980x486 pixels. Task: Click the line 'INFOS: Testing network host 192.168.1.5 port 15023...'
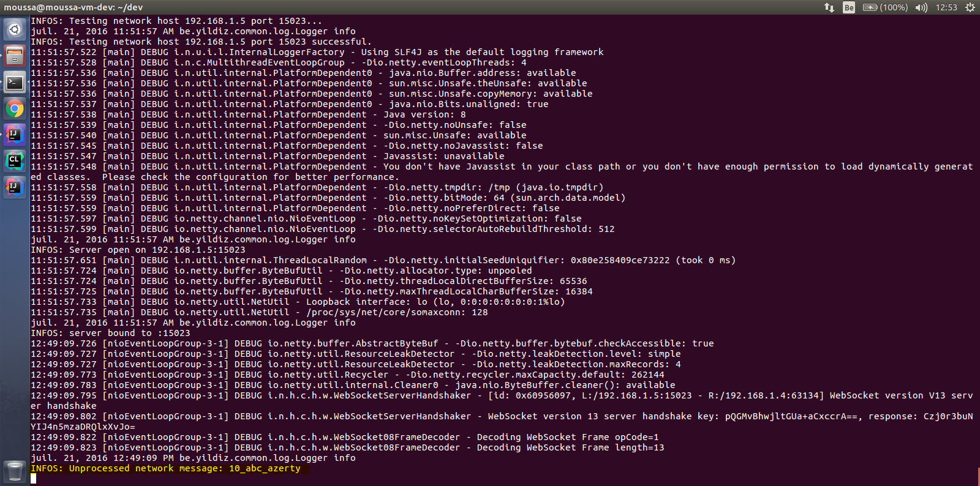176,21
